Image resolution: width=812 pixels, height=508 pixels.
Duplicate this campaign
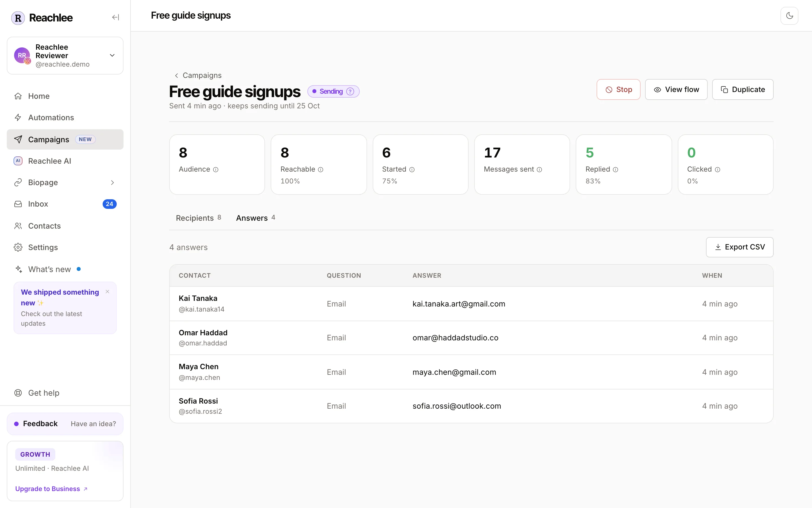743,89
